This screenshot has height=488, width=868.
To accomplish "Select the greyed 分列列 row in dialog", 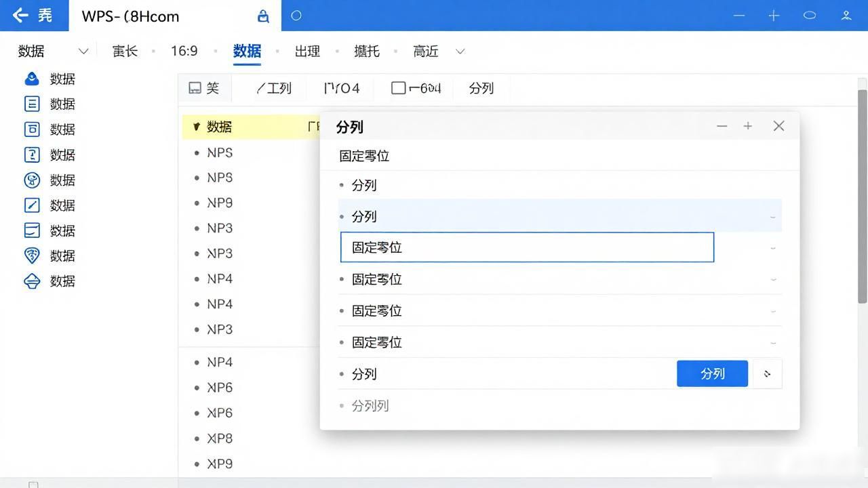I will pos(560,406).
